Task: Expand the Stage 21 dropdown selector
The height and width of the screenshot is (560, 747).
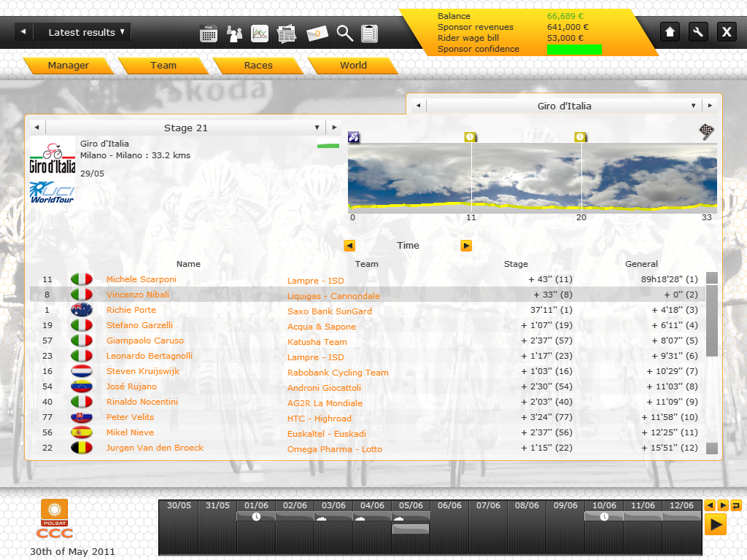Action: [317, 127]
